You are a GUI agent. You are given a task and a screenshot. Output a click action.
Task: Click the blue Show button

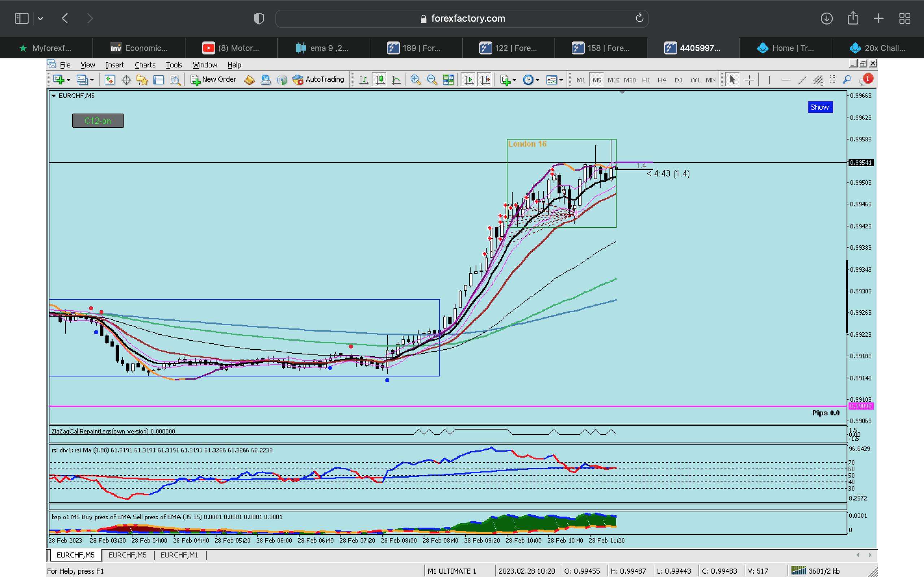pos(820,107)
